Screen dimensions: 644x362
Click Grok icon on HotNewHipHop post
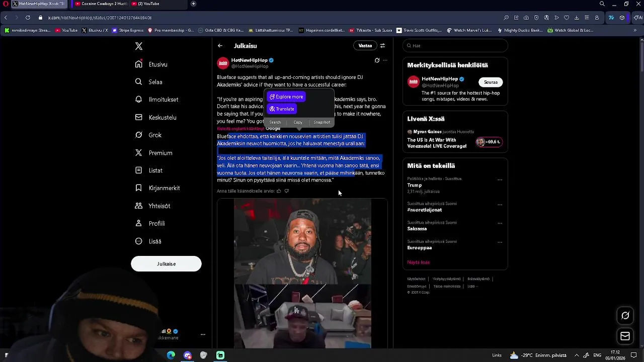tap(377, 60)
